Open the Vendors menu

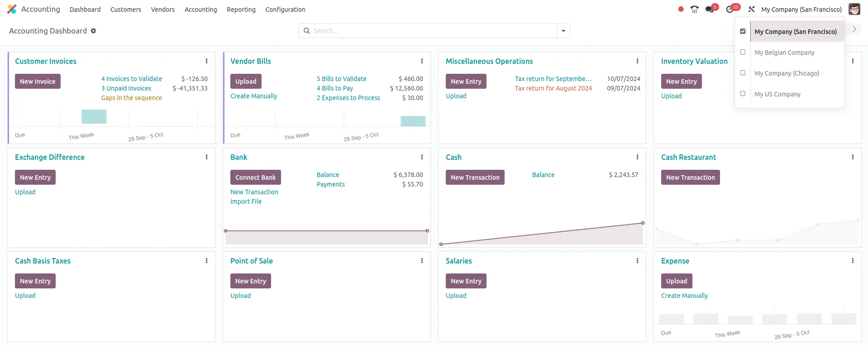(x=162, y=10)
